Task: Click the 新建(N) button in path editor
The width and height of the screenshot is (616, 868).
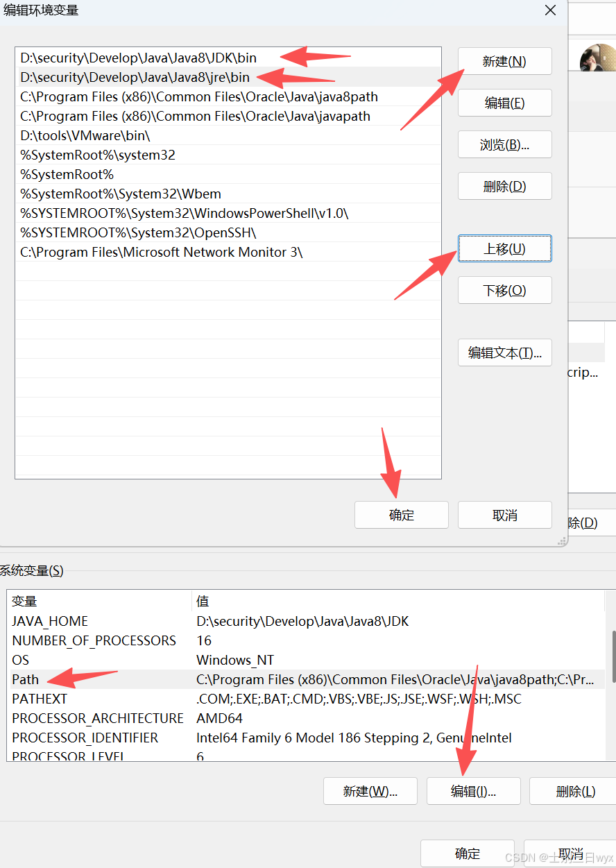Action: (505, 61)
